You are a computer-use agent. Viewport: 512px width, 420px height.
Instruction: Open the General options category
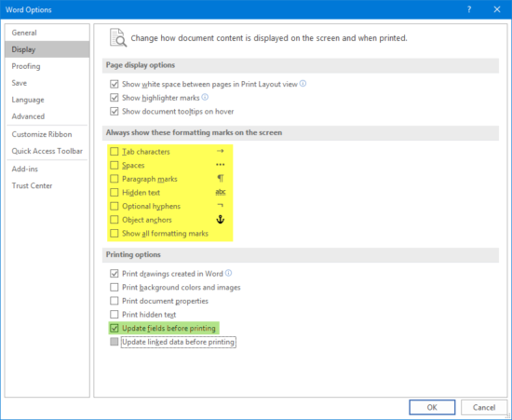click(47, 33)
